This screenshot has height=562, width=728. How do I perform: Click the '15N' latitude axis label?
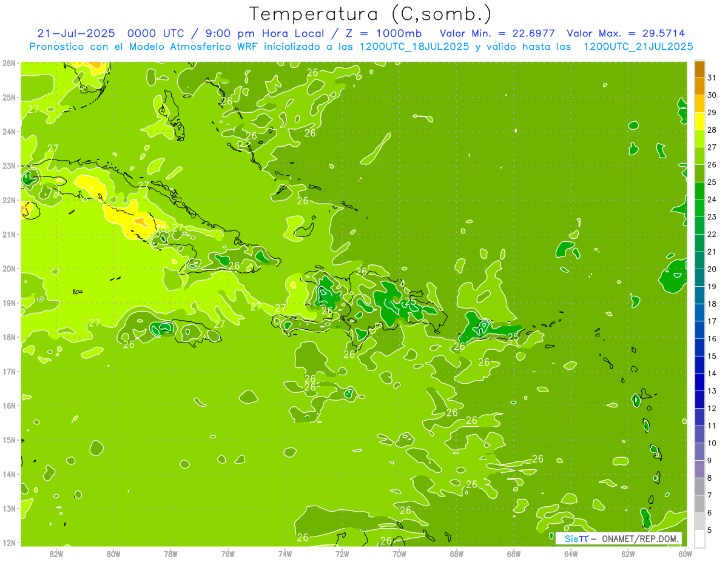coord(9,440)
